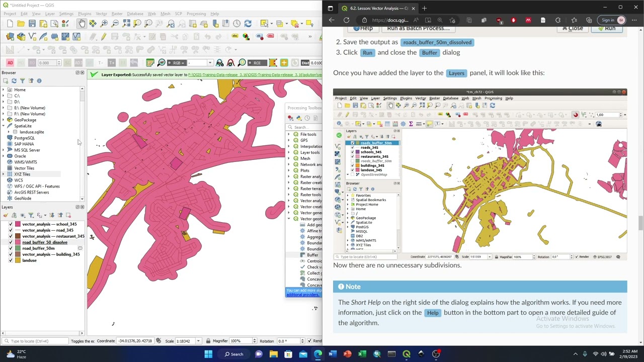The height and width of the screenshot is (362, 644).
Task: Click the Browser panel refresh icon
Action: click(14, 80)
